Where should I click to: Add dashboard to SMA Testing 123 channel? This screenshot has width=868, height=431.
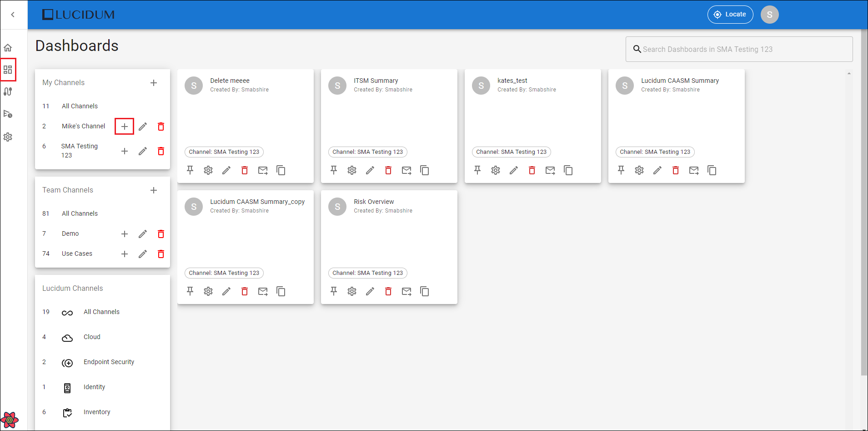125,151
